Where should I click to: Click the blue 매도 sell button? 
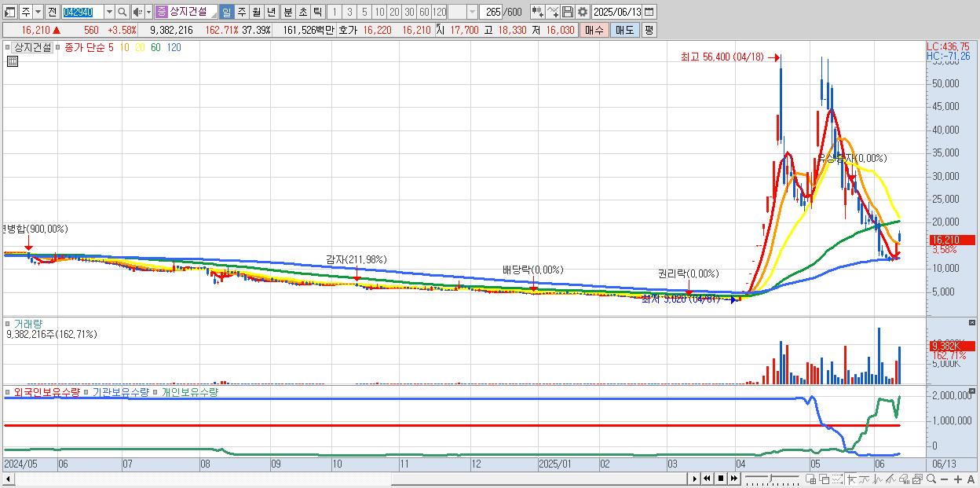(x=625, y=30)
